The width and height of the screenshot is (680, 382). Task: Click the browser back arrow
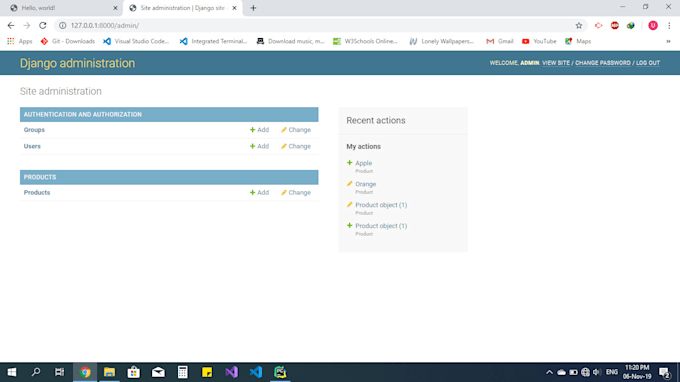tap(11, 26)
